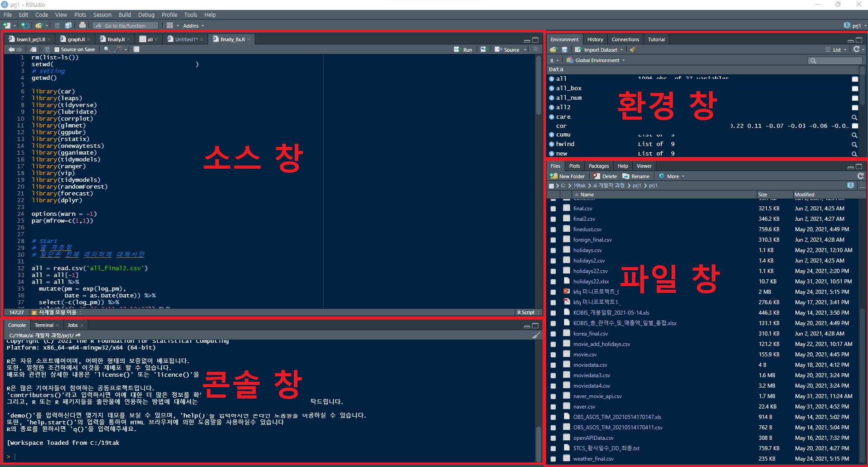
Task: Show editor in new window icon
Action: click(33, 49)
